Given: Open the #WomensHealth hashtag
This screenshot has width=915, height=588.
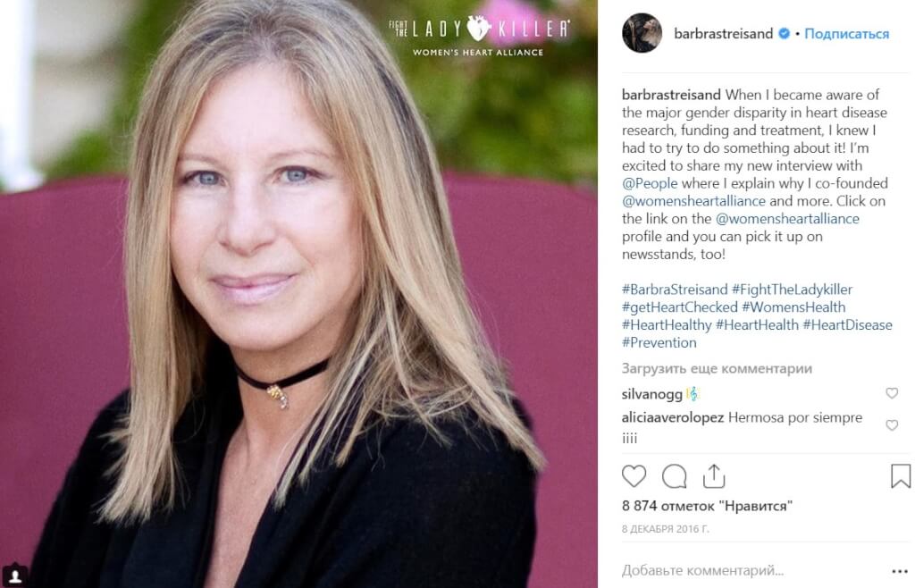Looking at the screenshot, I should point(793,307).
